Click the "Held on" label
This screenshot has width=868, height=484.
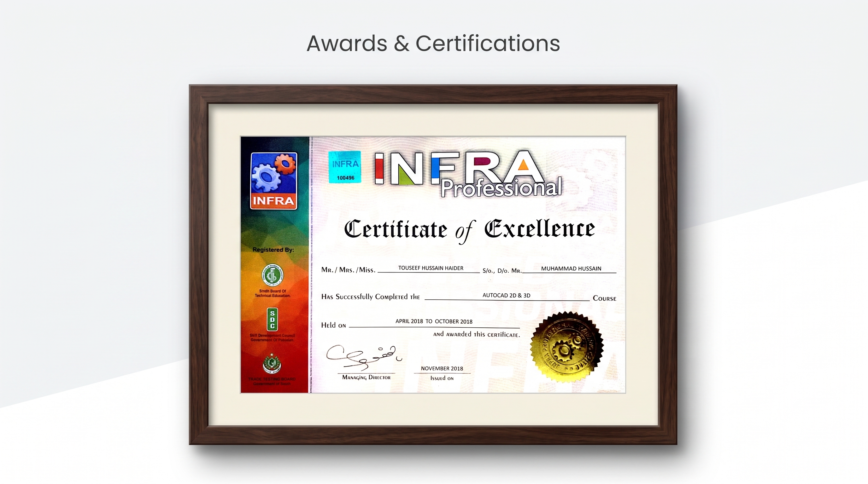pos(334,325)
